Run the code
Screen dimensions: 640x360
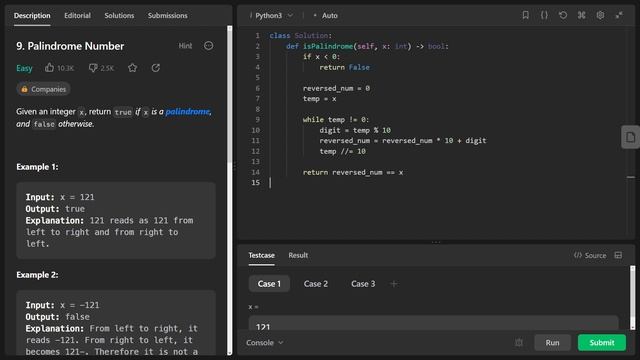552,342
